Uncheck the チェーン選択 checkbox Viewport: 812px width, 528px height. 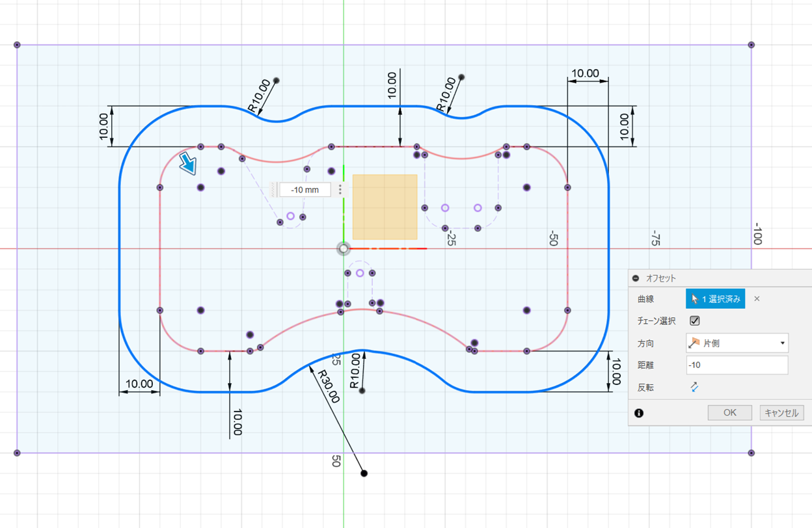695,321
